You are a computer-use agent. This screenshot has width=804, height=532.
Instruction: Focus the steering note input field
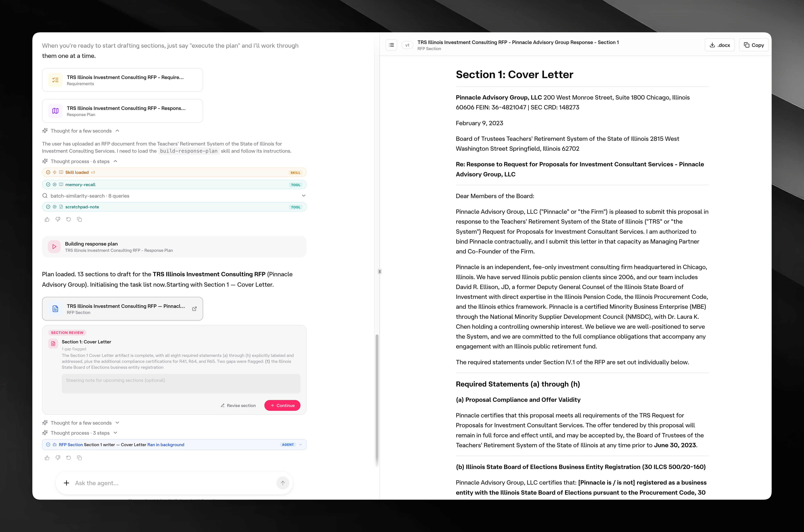pyautogui.click(x=181, y=384)
